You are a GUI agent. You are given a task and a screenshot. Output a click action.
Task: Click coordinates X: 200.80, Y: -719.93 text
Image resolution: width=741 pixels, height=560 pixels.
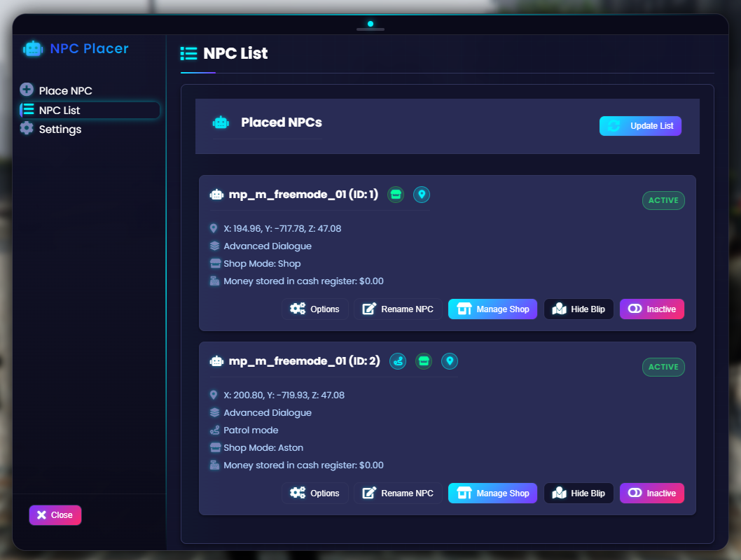coord(284,395)
